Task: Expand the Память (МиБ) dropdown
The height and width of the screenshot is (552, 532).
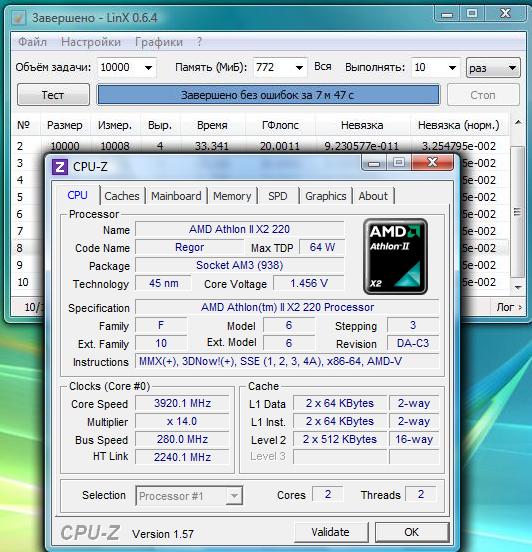Action: point(299,67)
